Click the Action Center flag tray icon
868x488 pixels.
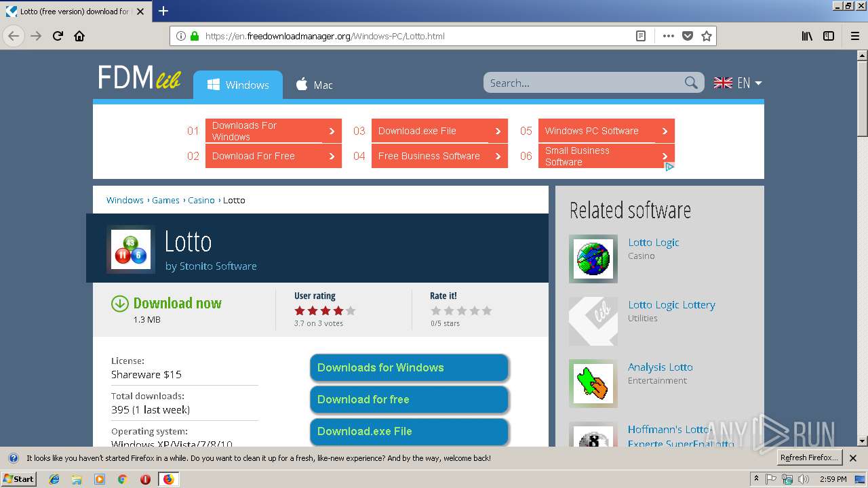point(771,479)
